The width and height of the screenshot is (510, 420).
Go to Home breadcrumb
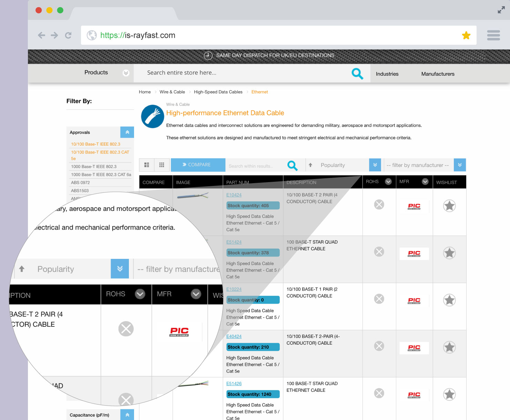(x=145, y=92)
